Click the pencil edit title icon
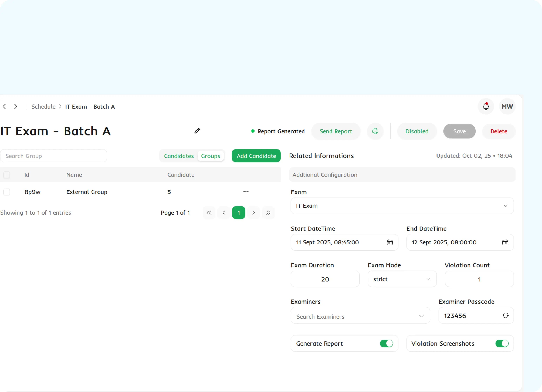This screenshot has height=392, width=542. (x=197, y=131)
